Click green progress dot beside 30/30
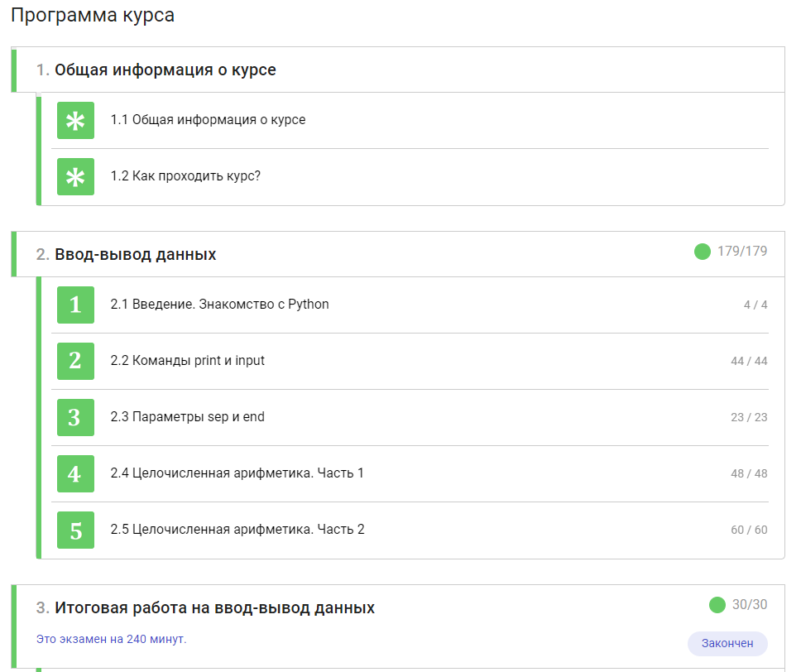The height and width of the screenshot is (672, 801). [717, 605]
